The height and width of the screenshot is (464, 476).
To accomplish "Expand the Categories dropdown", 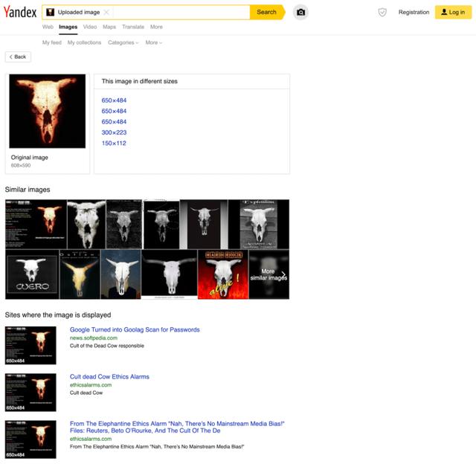I will coord(123,42).
